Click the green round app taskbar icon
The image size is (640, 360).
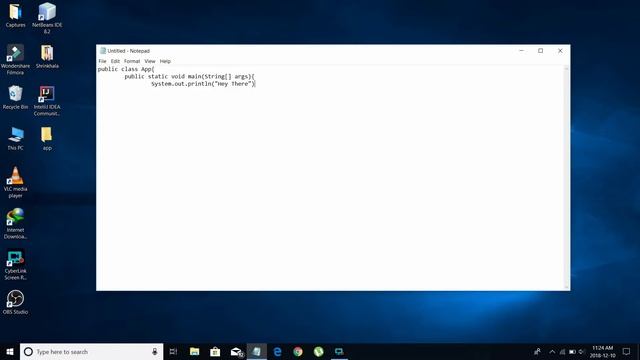(x=319, y=351)
